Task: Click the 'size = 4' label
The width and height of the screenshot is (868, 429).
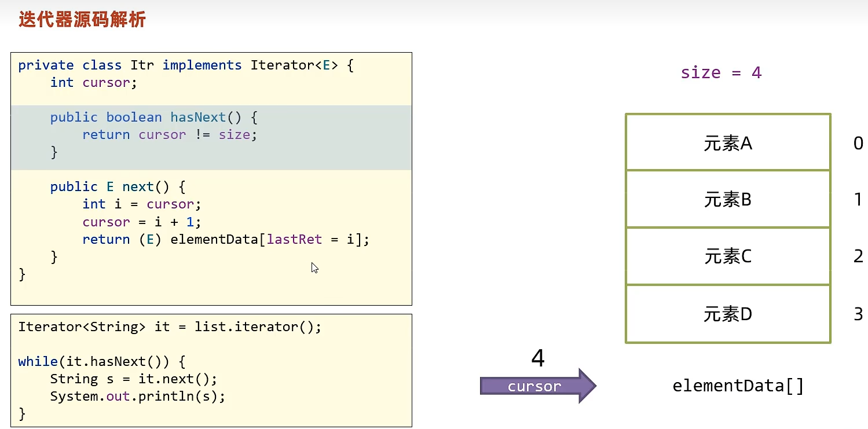Action: (x=721, y=73)
